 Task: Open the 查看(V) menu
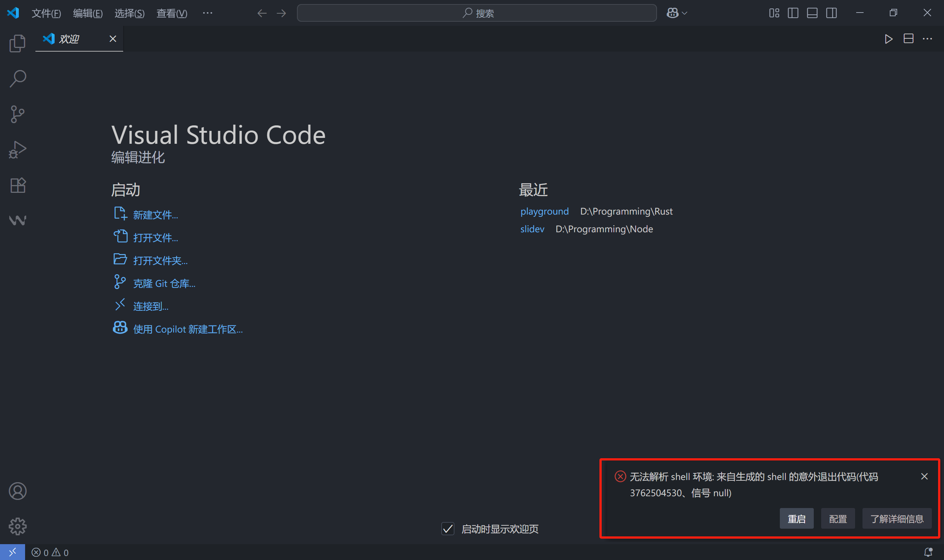[x=172, y=14]
